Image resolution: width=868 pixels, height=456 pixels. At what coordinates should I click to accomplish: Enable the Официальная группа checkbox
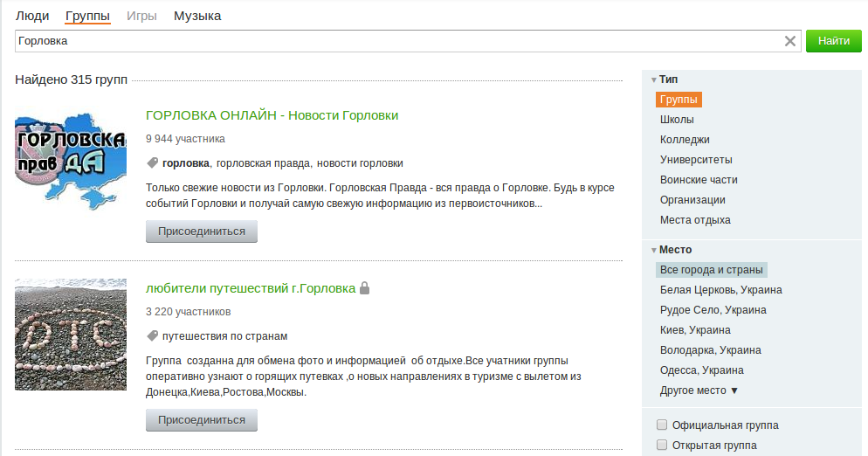click(x=662, y=425)
